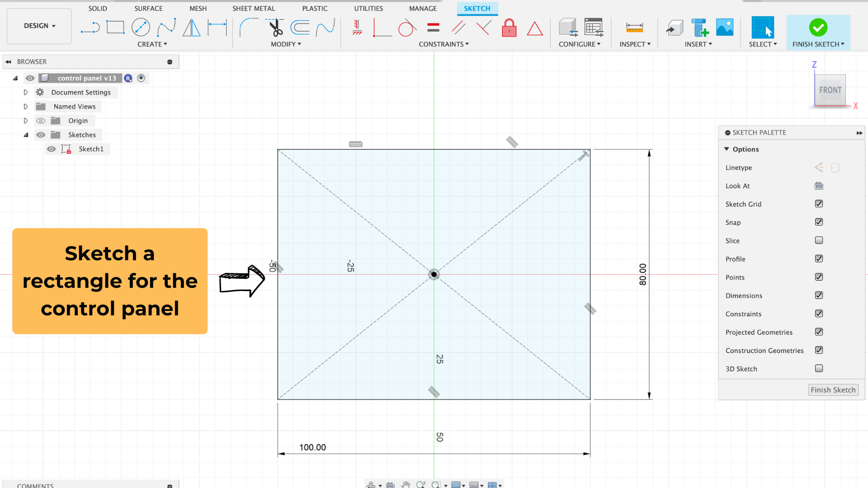The width and height of the screenshot is (868, 488).
Task: Expand the Origin folder
Action: point(26,120)
